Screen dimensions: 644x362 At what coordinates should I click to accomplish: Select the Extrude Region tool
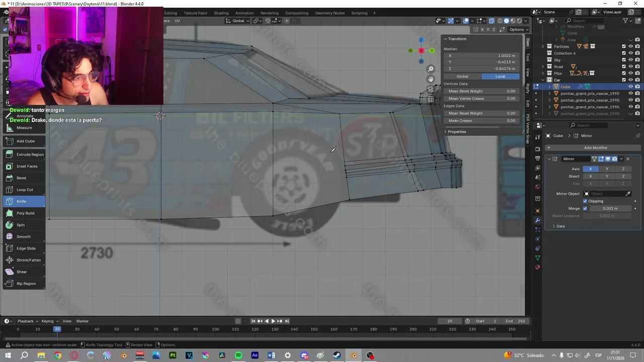coord(24,154)
